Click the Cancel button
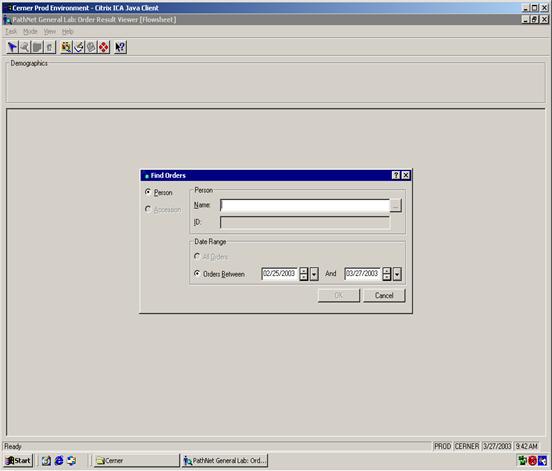Viewport: 552px width, 471px height. (384, 295)
